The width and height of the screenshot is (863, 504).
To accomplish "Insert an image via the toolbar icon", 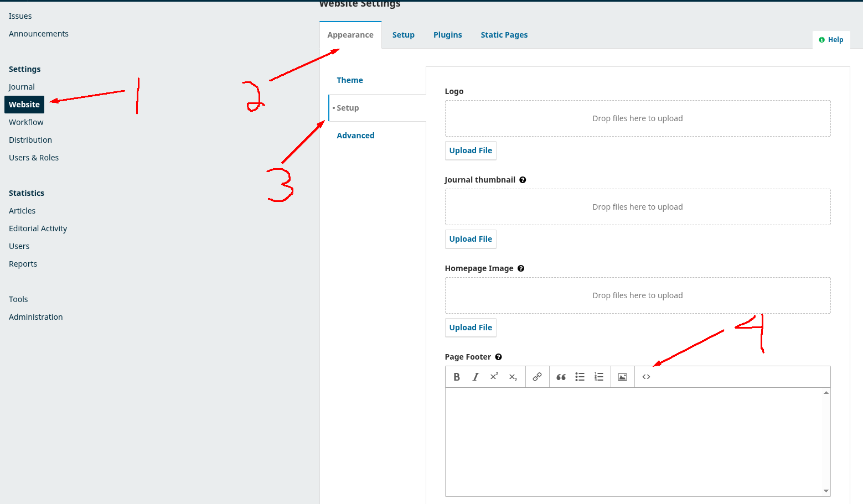I will click(623, 377).
